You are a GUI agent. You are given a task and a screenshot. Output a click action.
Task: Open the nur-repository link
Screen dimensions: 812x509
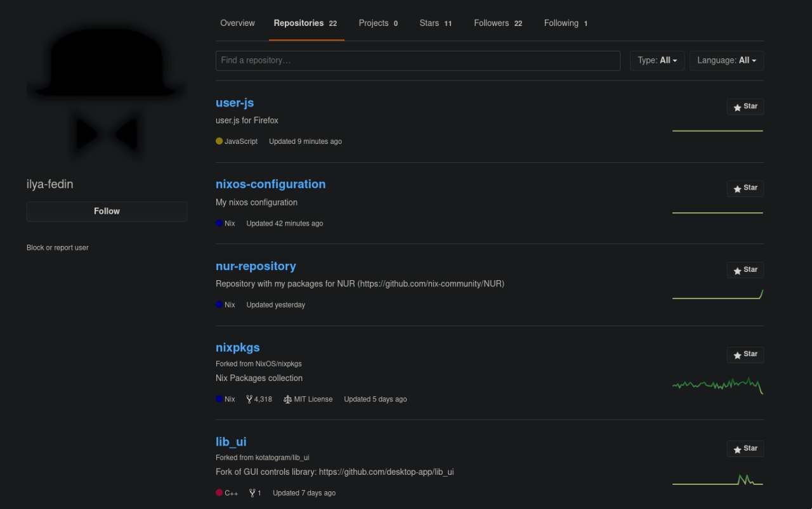tap(256, 266)
